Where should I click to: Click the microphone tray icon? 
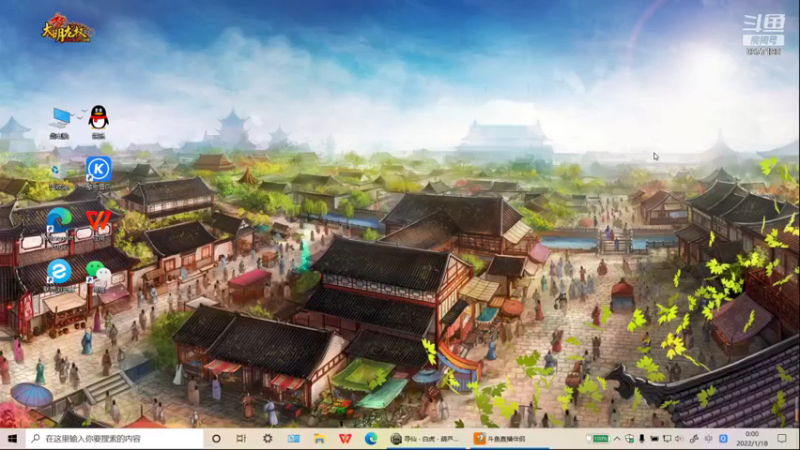tap(642, 438)
